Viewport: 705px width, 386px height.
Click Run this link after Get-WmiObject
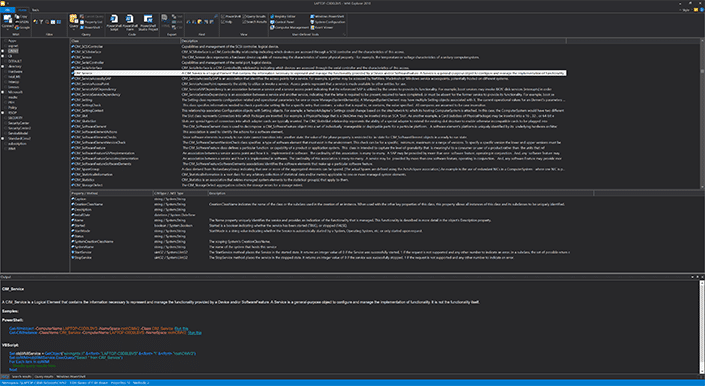point(182,328)
